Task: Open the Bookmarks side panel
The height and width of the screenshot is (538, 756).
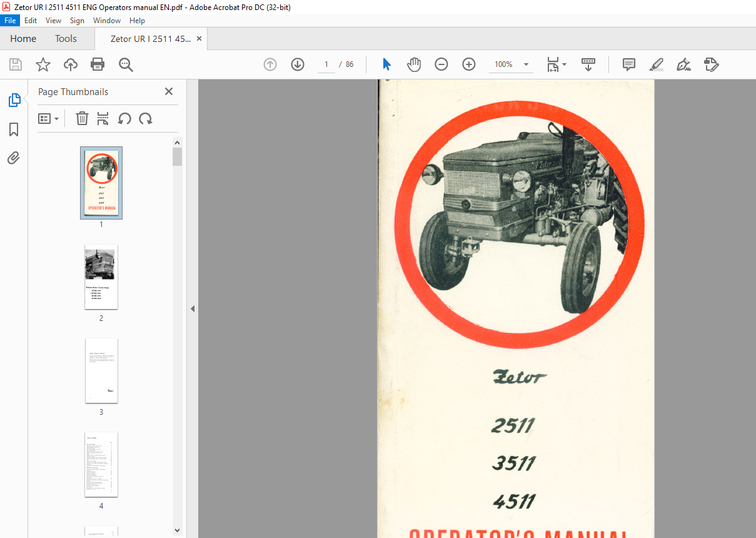Action: coord(14,129)
